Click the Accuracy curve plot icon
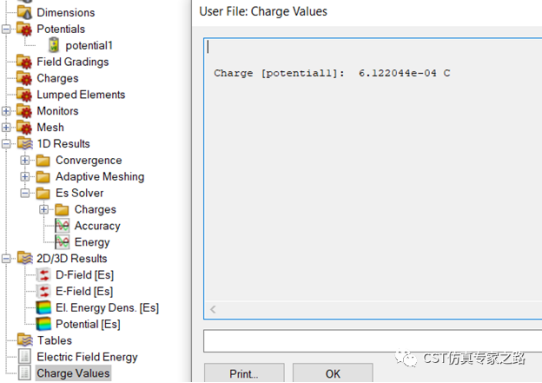Viewport: 542px width, 383px height. pyautogui.click(x=62, y=226)
